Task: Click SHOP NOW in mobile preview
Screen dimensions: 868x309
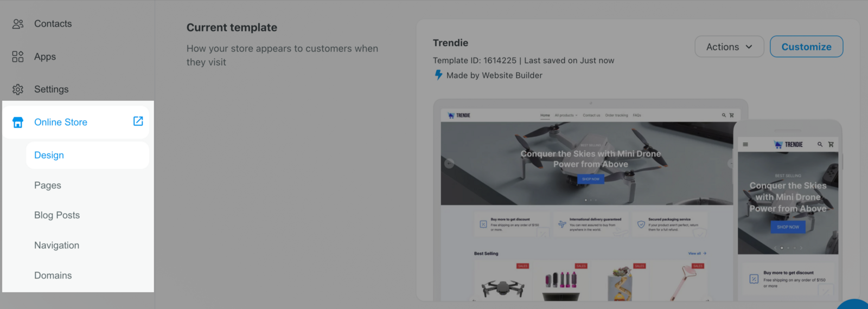Action: 788,227
